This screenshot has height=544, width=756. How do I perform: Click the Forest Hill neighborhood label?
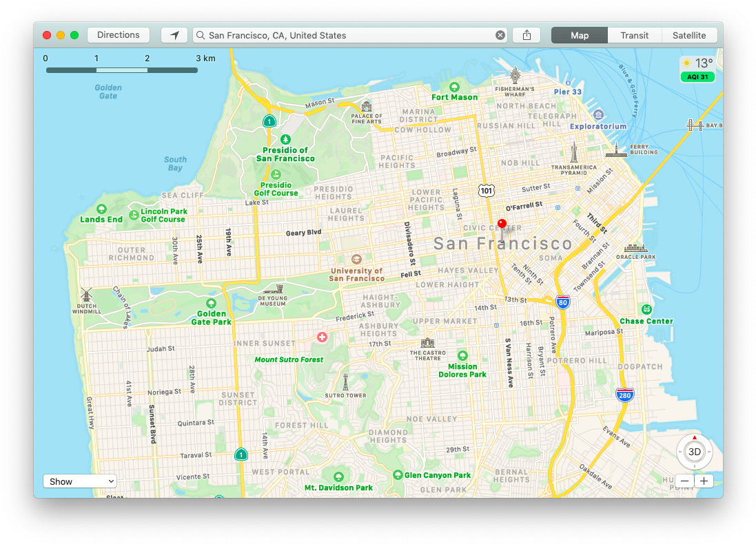(x=301, y=426)
